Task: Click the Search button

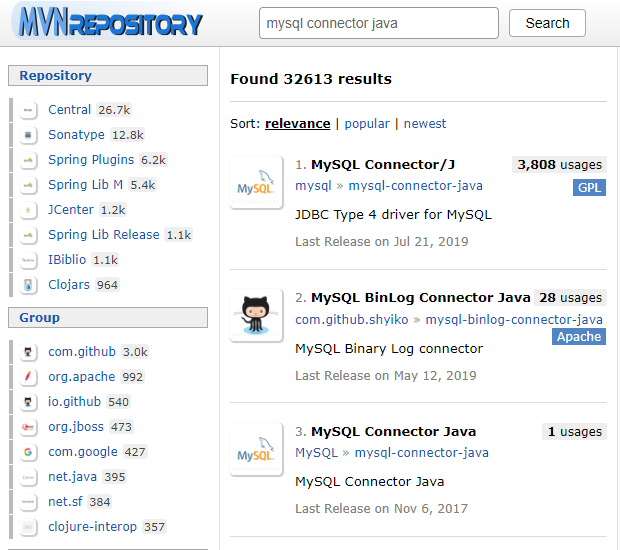Action: [547, 23]
